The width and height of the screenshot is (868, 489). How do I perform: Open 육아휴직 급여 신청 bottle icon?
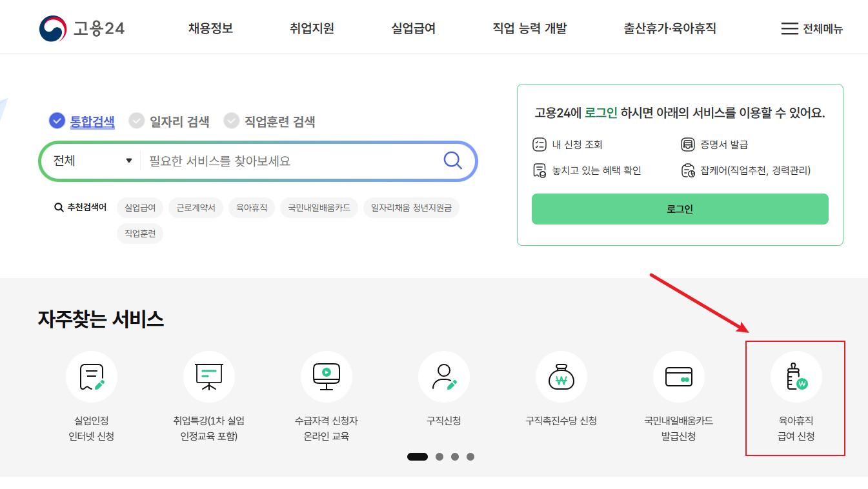795,376
